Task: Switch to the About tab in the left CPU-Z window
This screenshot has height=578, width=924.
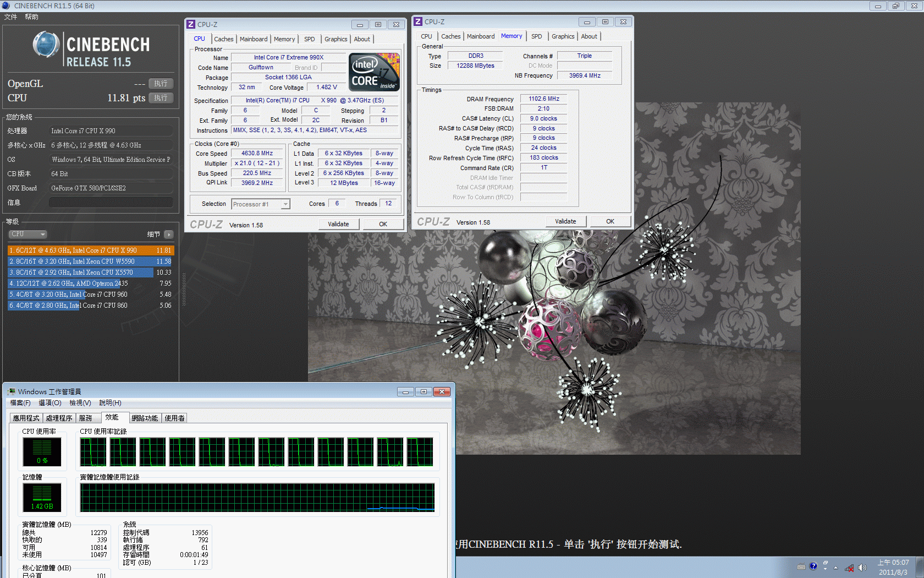Action: tap(362, 39)
